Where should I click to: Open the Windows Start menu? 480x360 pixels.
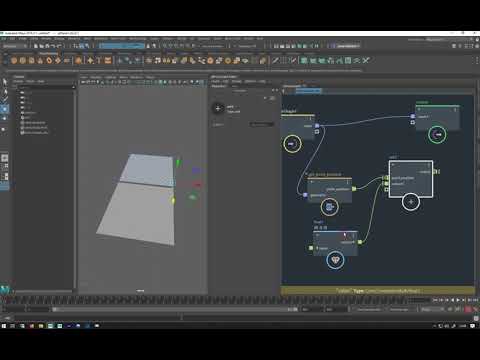click(4, 326)
